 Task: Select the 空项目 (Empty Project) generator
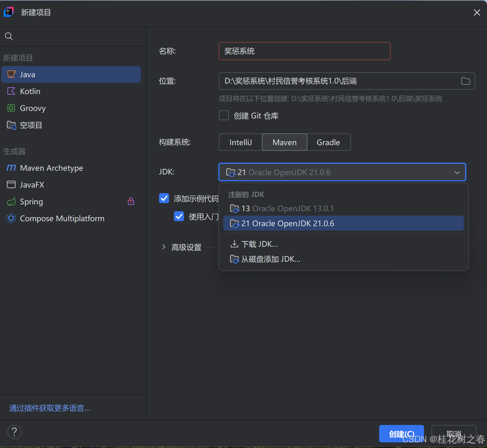pyautogui.click(x=31, y=125)
